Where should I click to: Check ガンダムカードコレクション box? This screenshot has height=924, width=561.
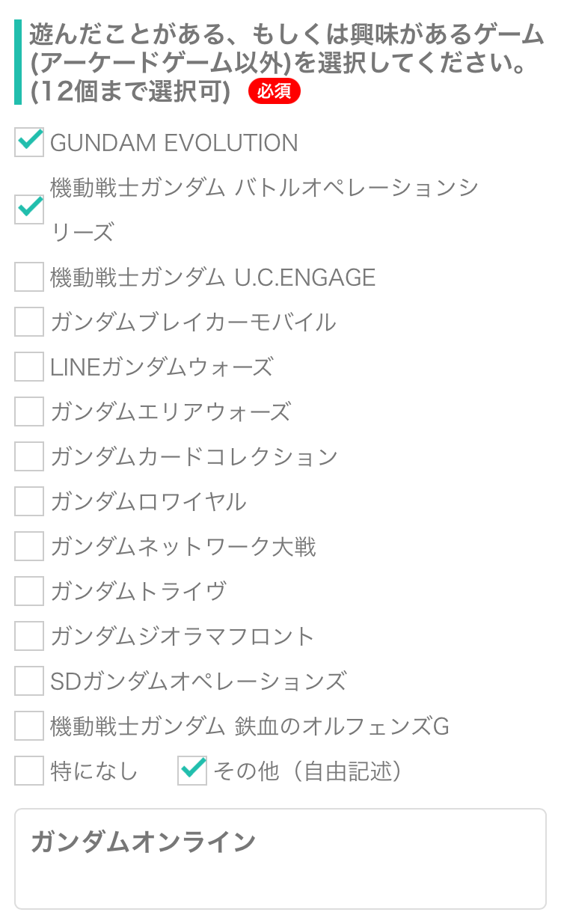click(29, 456)
